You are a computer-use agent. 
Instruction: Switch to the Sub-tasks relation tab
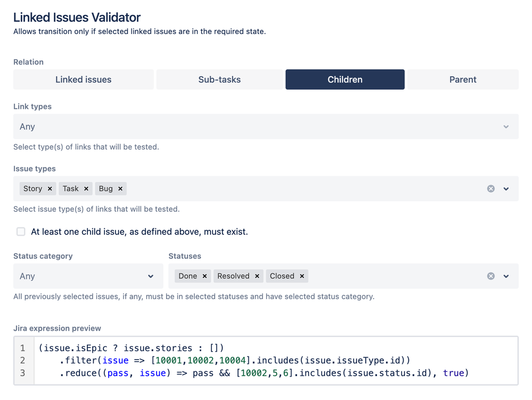coord(219,80)
